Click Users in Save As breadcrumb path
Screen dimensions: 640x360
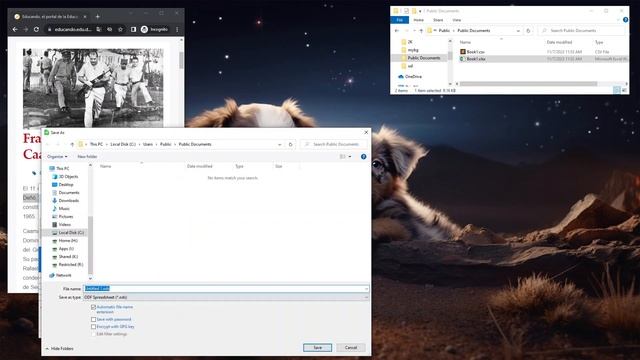tap(148, 144)
